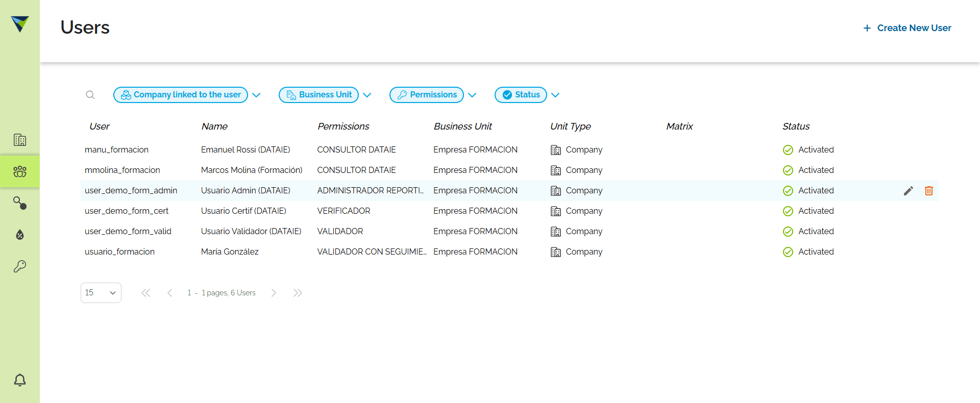The height and width of the screenshot is (403, 980).
Task: Click VALIDADOR CON SEGUIMIE... permission cell
Action: coord(372,252)
